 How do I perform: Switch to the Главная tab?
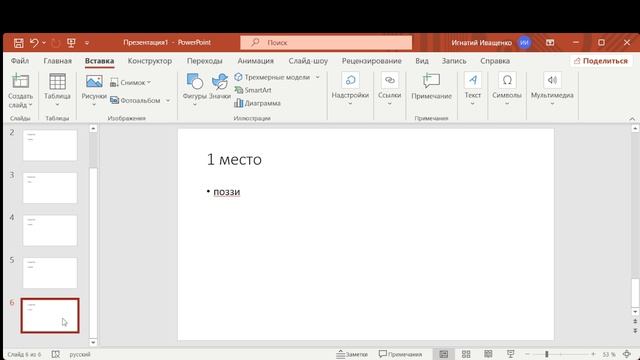click(x=58, y=61)
